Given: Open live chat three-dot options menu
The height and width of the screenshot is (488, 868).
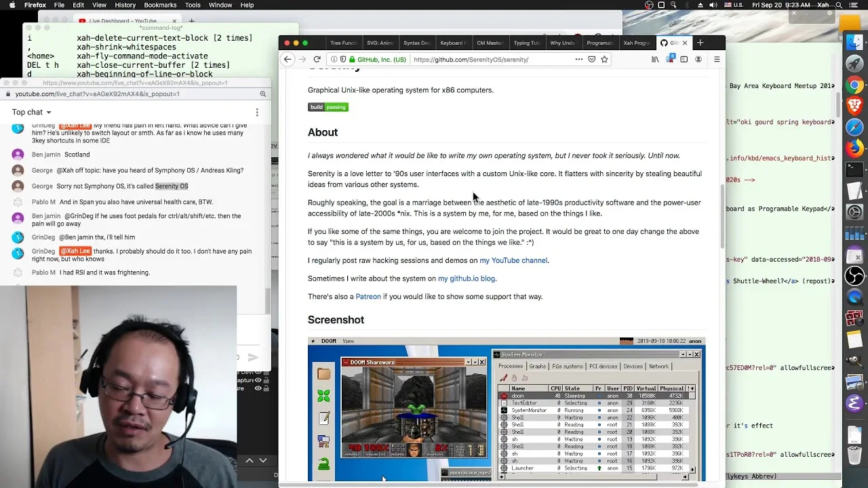Looking at the screenshot, I should tap(257, 113).
